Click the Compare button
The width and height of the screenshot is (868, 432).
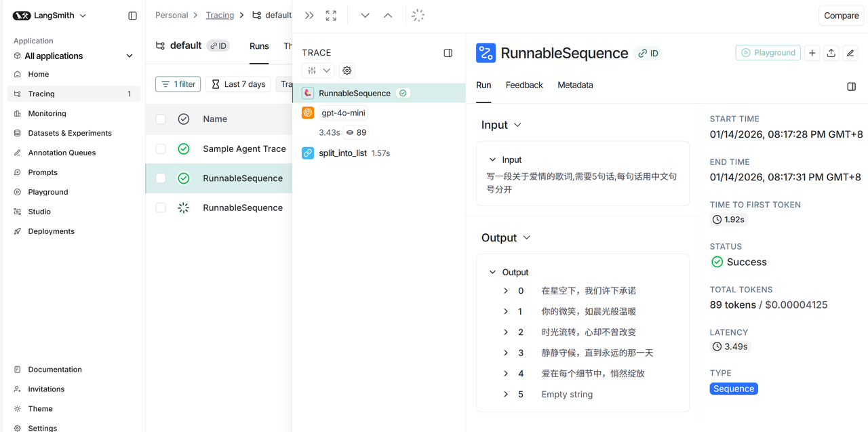[x=841, y=16]
